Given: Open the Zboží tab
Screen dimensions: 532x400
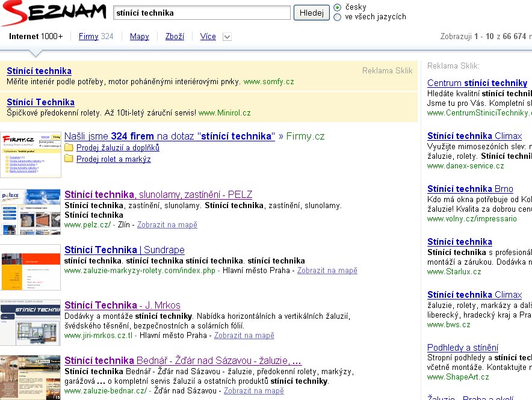Looking at the screenshot, I should coord(175,36).
